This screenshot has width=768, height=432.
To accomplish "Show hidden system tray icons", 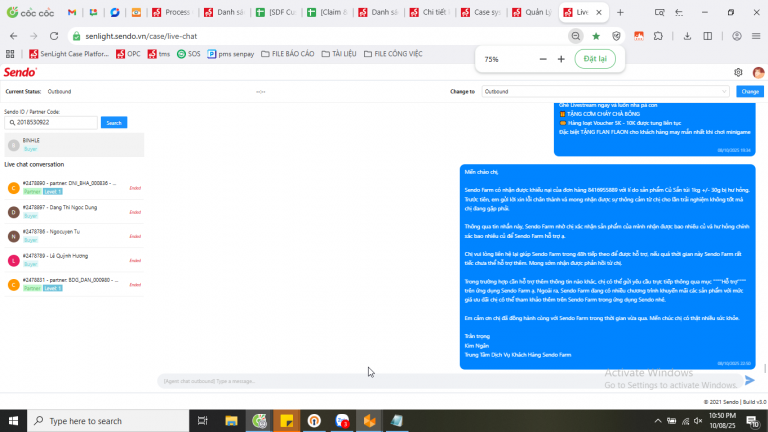I will [x=658, y=421].
